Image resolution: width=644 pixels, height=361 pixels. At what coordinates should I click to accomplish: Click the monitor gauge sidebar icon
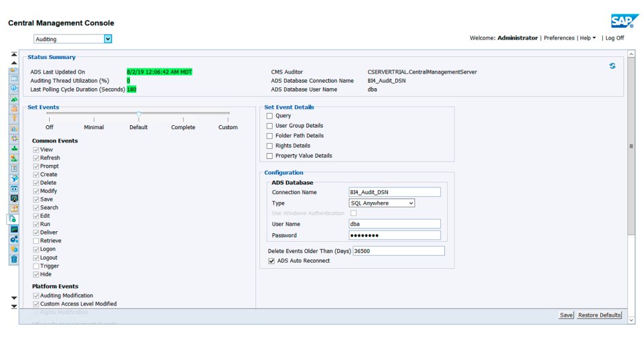pyautogui.click(x=14, y=199)
